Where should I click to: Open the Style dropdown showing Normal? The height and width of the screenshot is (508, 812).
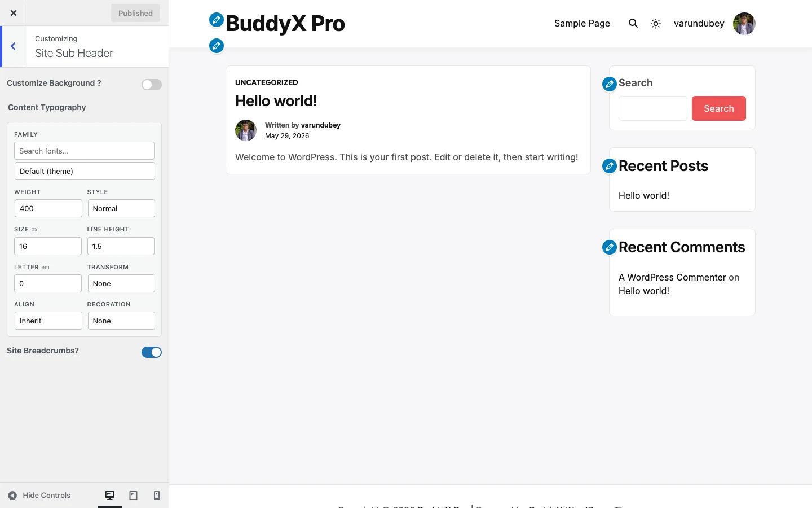121,208
